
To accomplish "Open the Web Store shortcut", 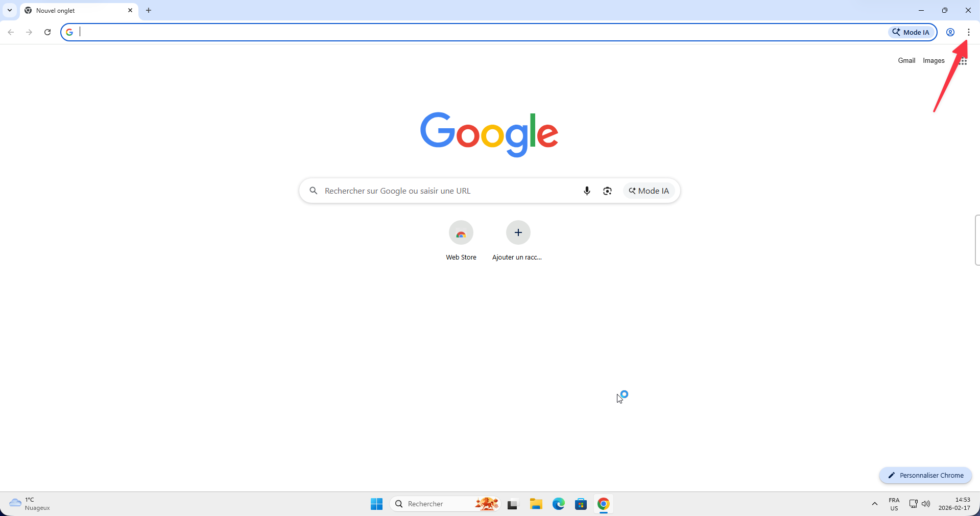I will click(x=461, y=241).
